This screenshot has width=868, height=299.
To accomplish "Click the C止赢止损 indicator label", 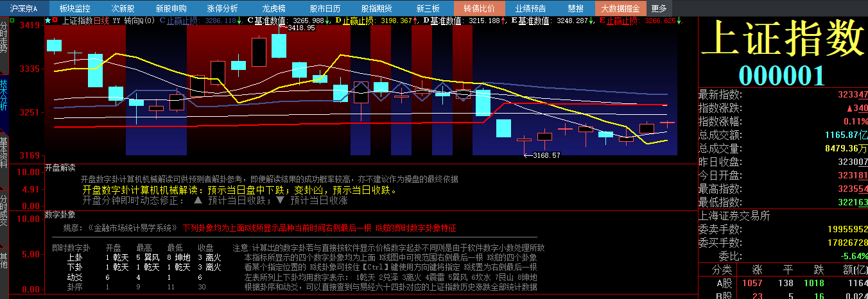I will [x=180, y=21].
